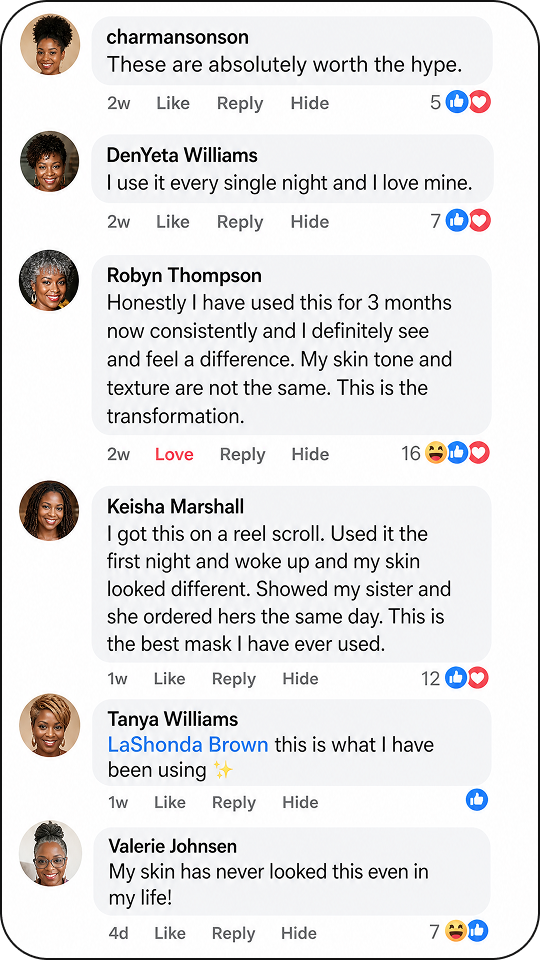Click the thumbs-up reaction on charmansonson's comment
The width and height of the screenshot is (540, 960).
(x=457, y=102)
